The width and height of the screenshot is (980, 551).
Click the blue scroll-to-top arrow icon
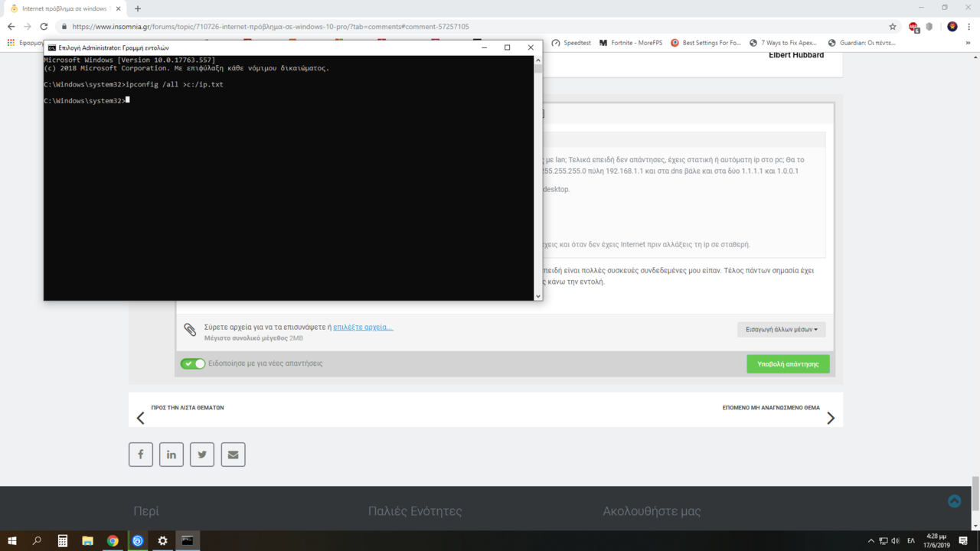954,501
